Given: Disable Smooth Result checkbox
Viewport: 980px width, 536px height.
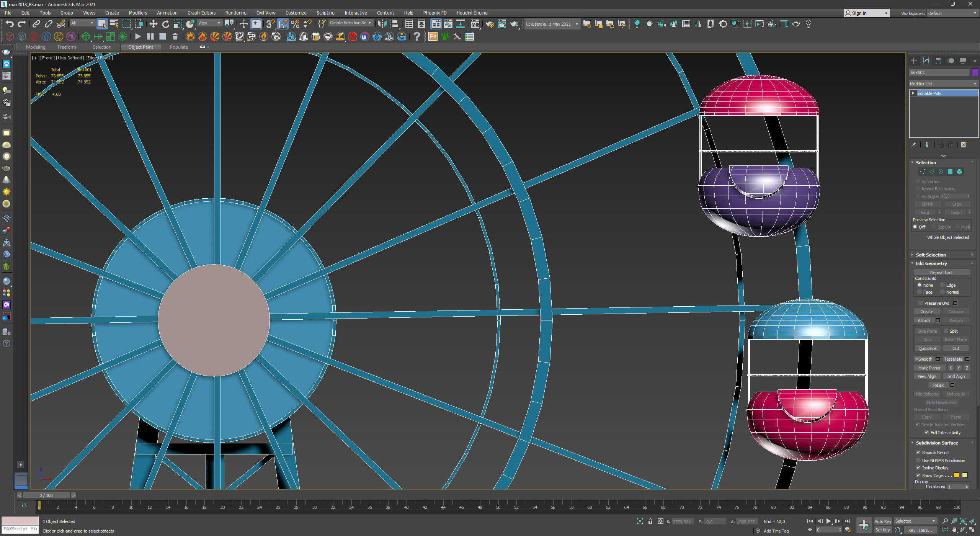Looking at the screenshot, I should (x=918, y=452).
